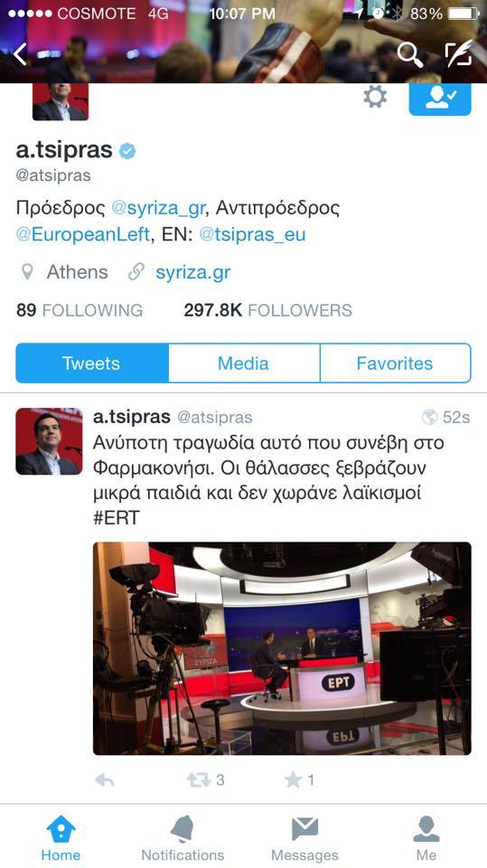Open search with the magnifier icon
487x868 pixels.
click(409, 54)
